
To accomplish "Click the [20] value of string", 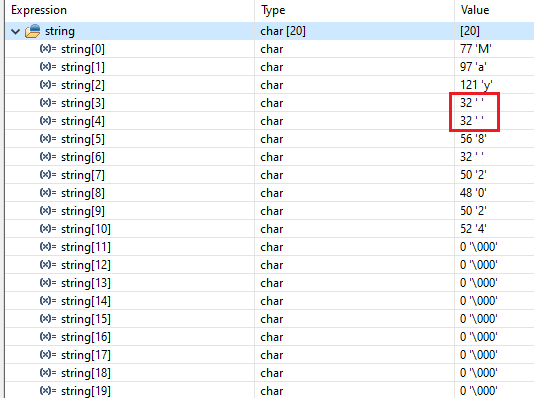I will click(x=470, y=31).
